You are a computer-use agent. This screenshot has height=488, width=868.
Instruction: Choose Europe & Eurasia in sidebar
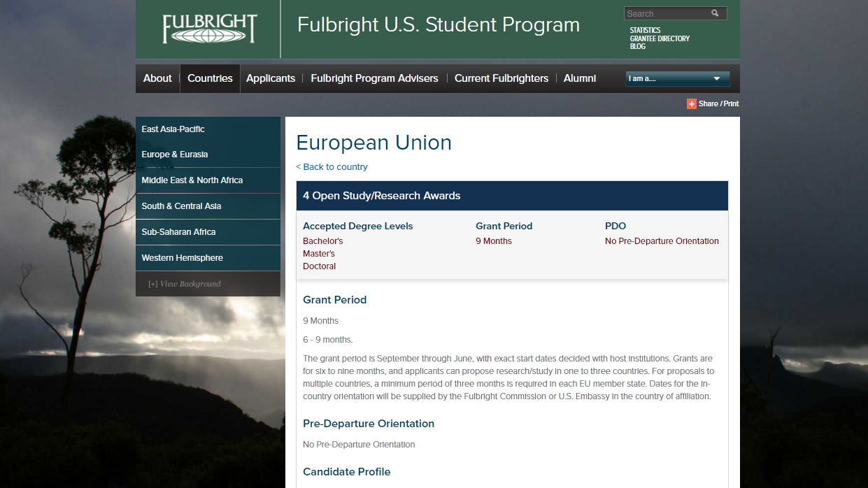[174, 155]
